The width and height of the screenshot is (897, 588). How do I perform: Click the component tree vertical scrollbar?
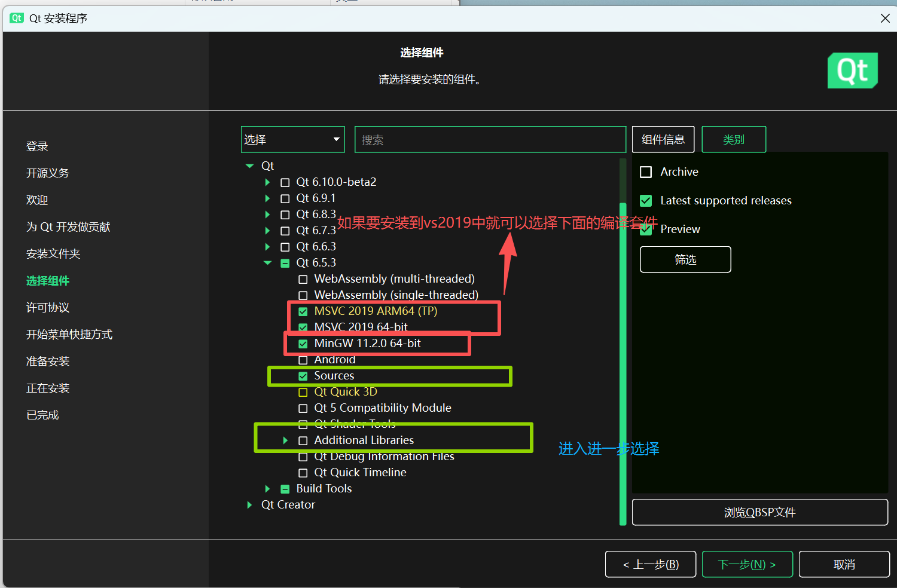pyautogui.click(x=623, y=365)
